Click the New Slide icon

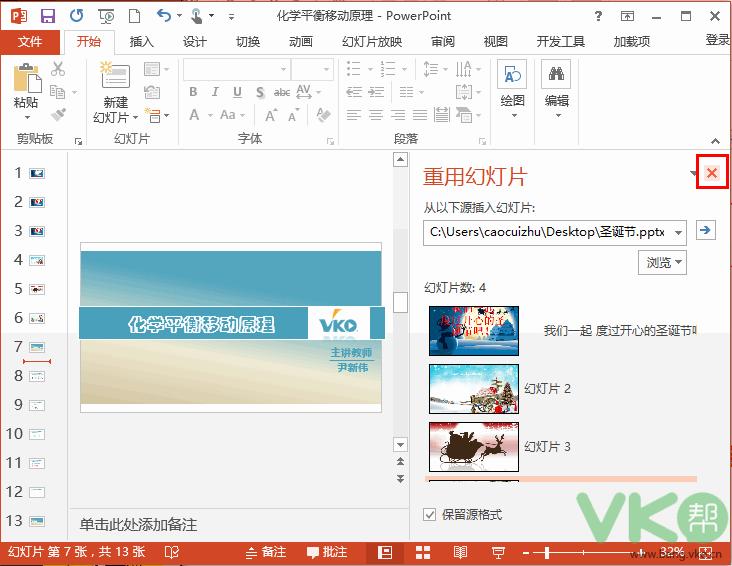pyautogui.click(x=115, y=76)
